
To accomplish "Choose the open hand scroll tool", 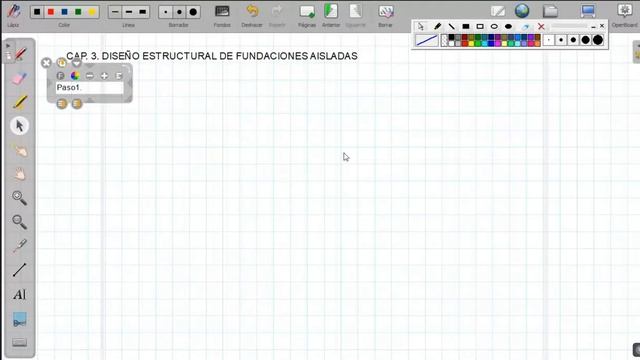I will click(x=20, y=174).
